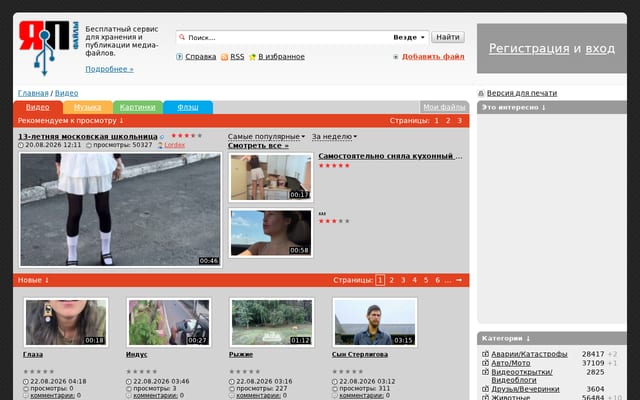Screen dimensions: 640x400
Task: Click the folder icon beside Видеооткрытки/Видеоблоги
Action: pos(485,372)
